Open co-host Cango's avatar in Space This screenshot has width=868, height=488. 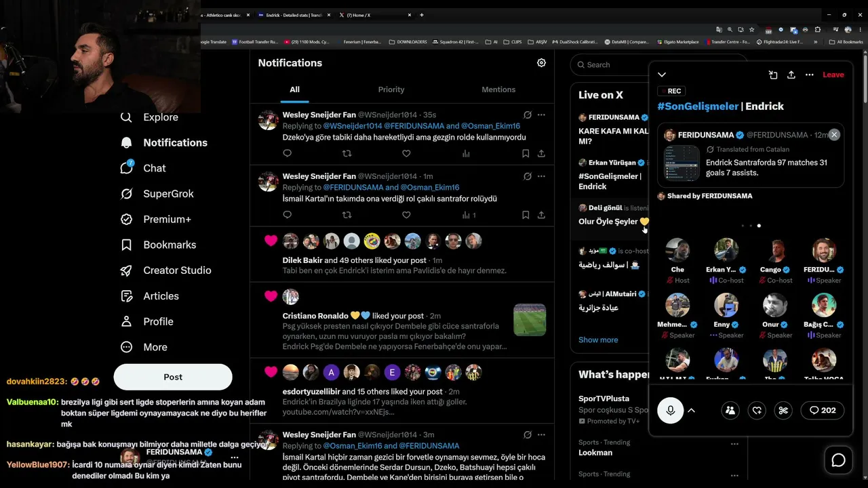[775, 250]
